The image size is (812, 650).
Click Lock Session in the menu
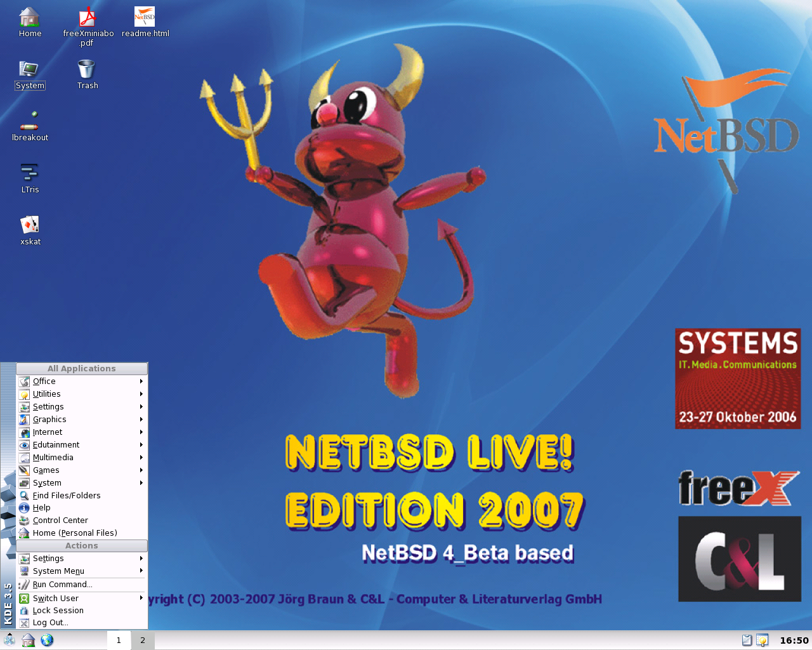tap(82, 611)
